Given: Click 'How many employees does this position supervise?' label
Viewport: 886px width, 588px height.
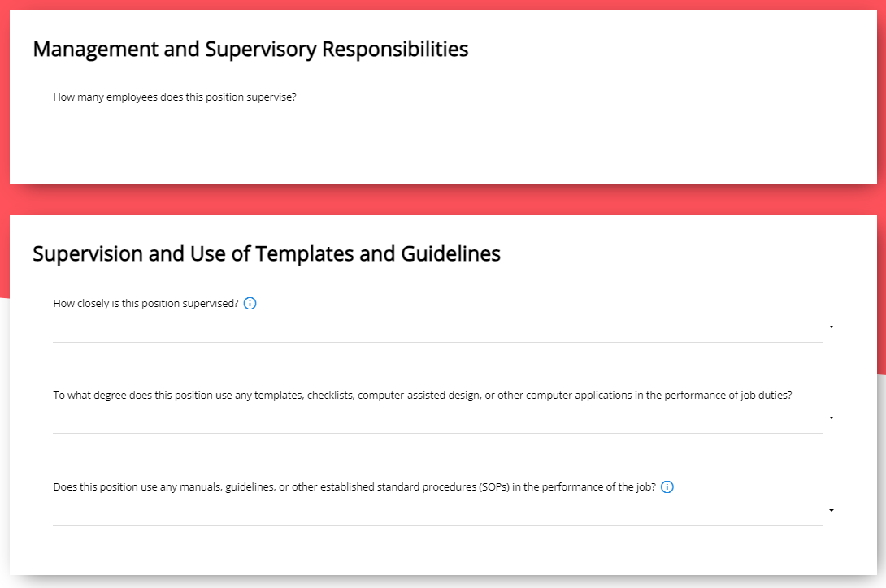Looking at the screenshot, I should (175, 97).
